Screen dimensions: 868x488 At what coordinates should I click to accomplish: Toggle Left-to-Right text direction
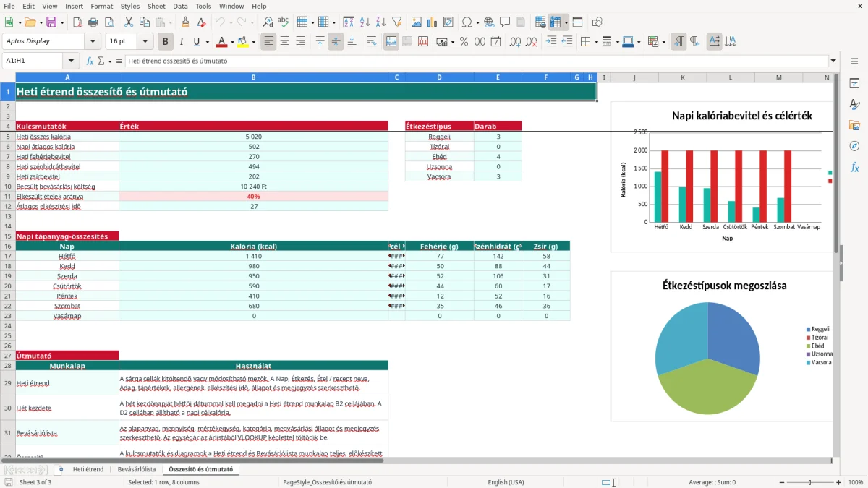(678, 42)
